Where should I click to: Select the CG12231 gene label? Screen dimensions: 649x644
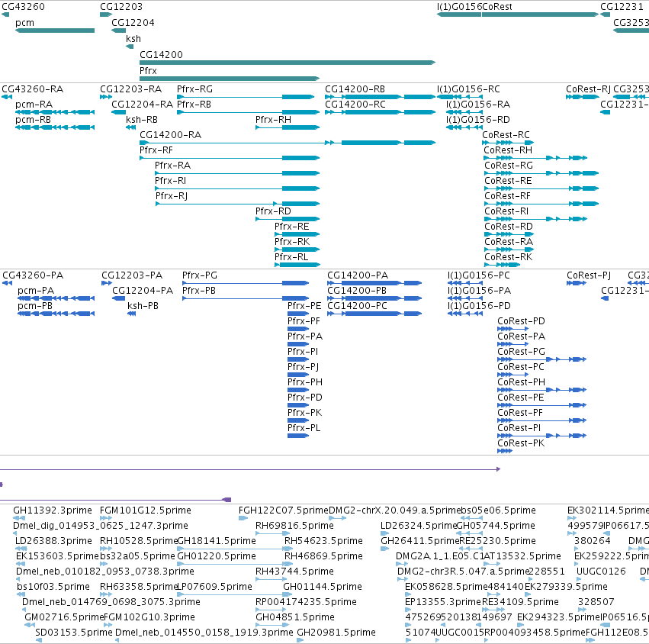622,7
